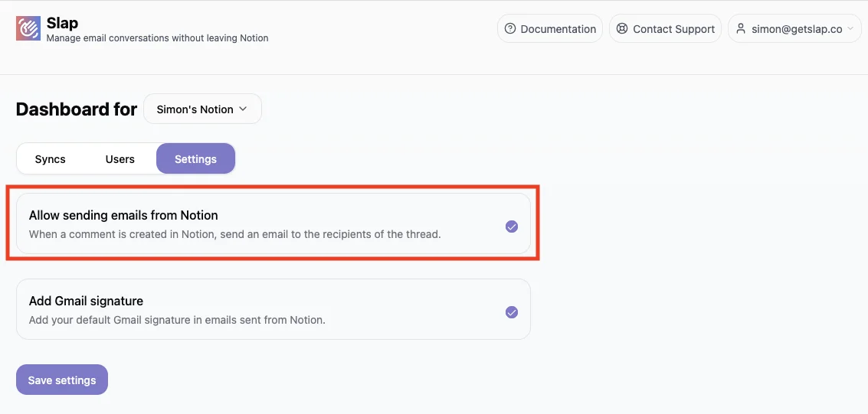The width and height of the screenshot is (868, 414).
Task: Click the Add Gmail signature heading
Action: pos(86,301)
